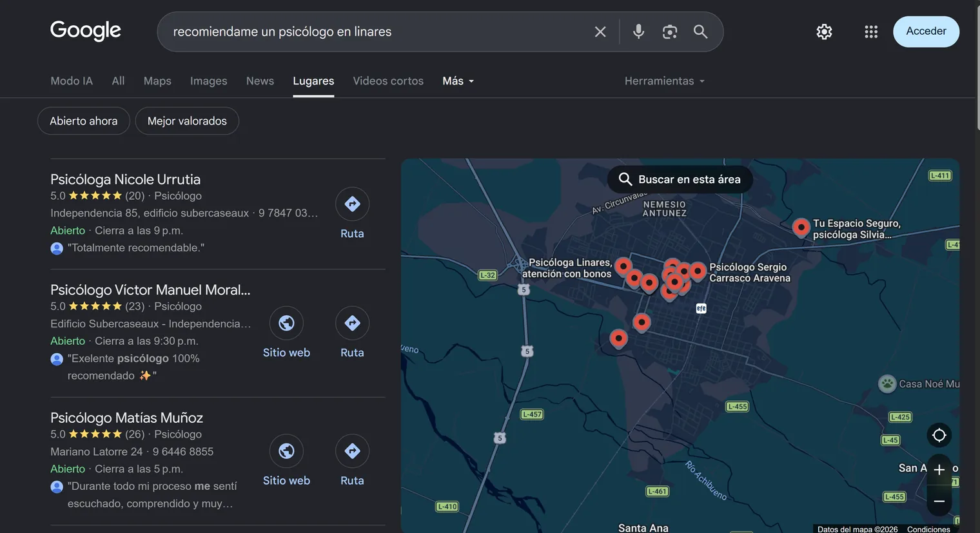Open Psicóloga Nicole Urrutia listing

125,179
